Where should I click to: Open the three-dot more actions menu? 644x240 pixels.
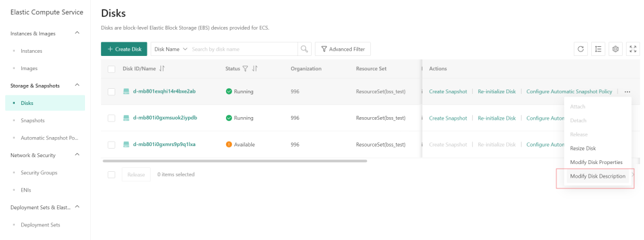pyautogui.click(x=627, y=91)
